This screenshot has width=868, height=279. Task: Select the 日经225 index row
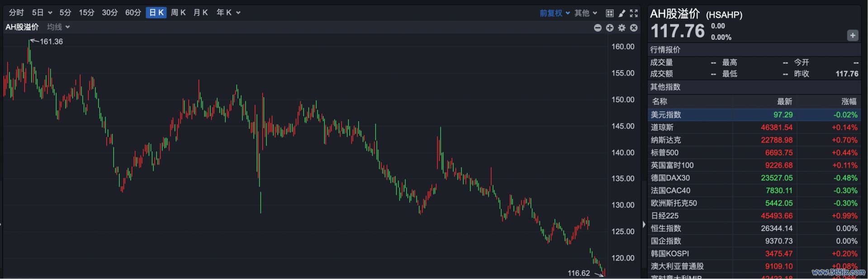click(x=754, y=216)
